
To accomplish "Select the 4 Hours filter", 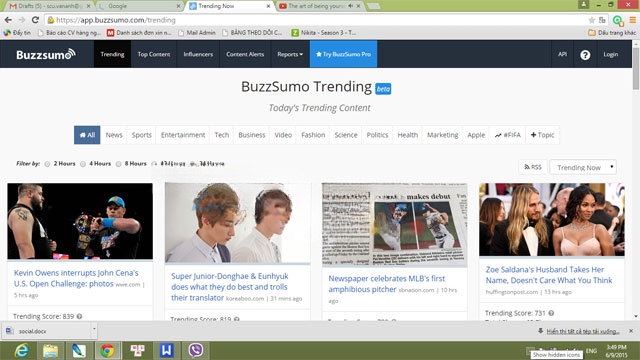I will 83,164.
